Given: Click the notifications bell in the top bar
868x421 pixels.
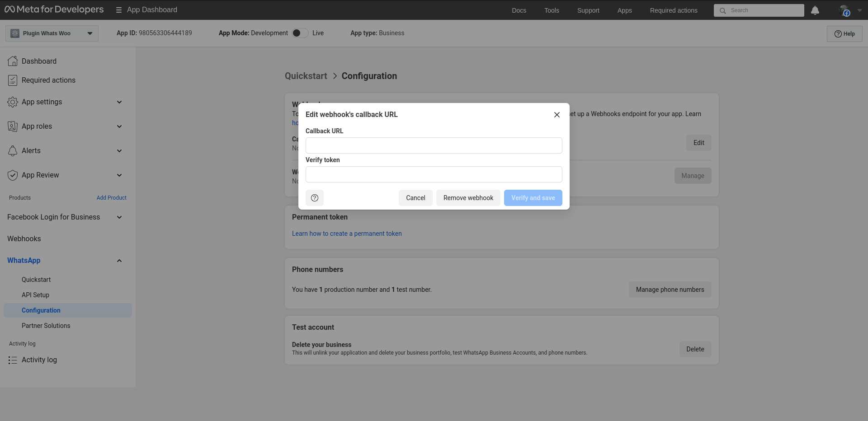Looking at the screenshot, I should pos(815,10).
